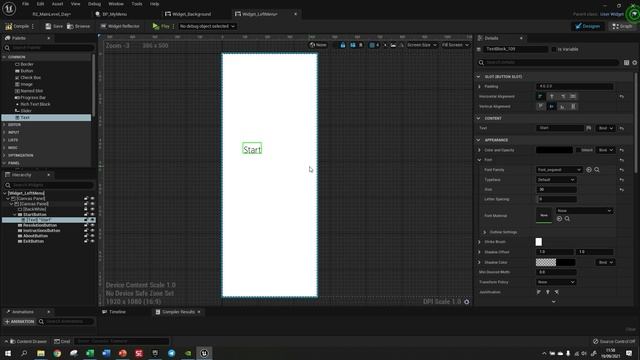Toggle lock on StartButton in Hierarchy
This screenshot has width=640, height=360.
click(86, 214)
